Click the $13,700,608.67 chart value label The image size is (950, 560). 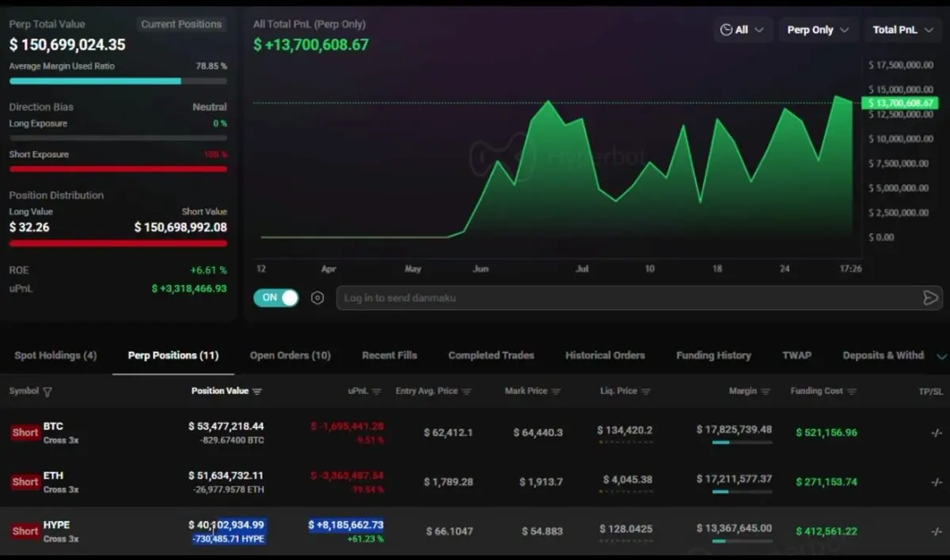click(901, 103)
